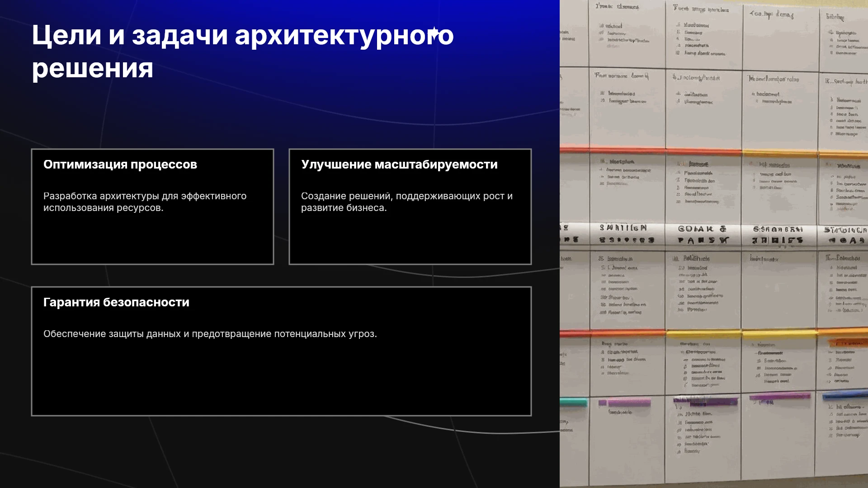Click the text "Разработка архитектуры для эффективного использования ресурсов"
This screenshot has width=868, height=488.
(145, 202)
